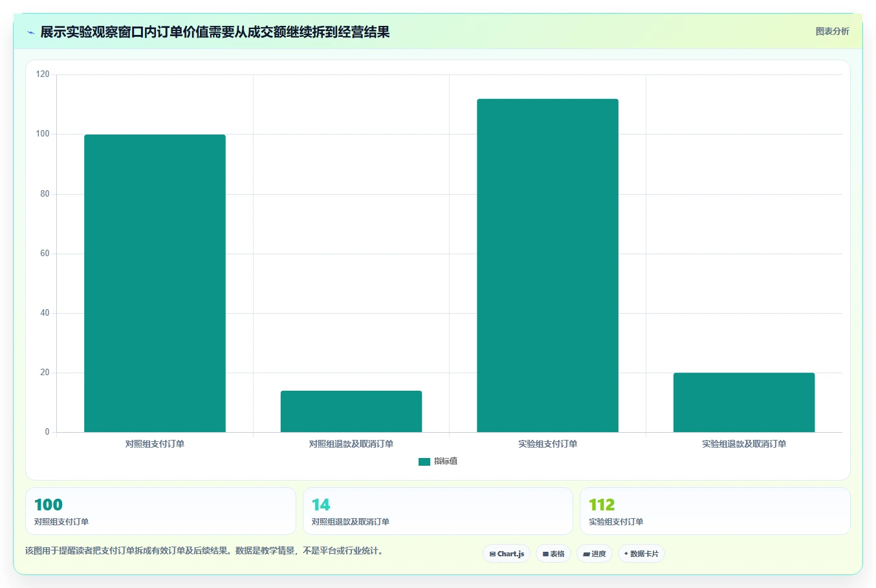
Task: Click the lightning icon beside the title
Action: 30,32
